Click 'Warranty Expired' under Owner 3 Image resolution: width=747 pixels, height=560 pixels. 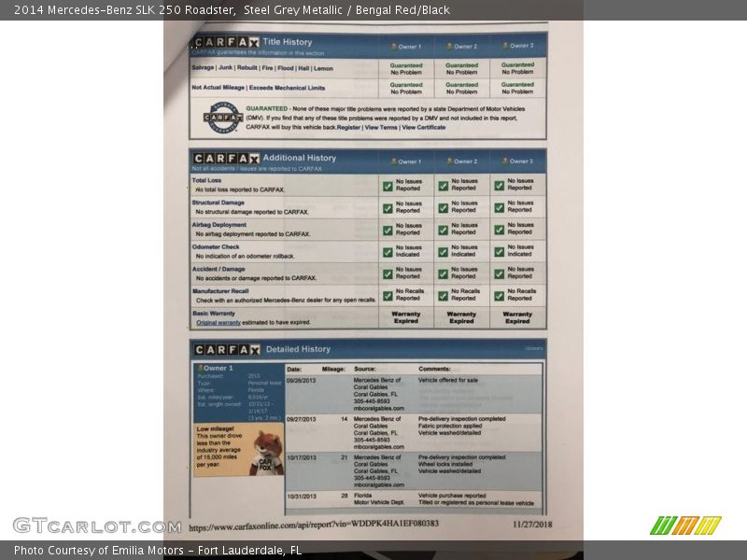pos(517,317)
